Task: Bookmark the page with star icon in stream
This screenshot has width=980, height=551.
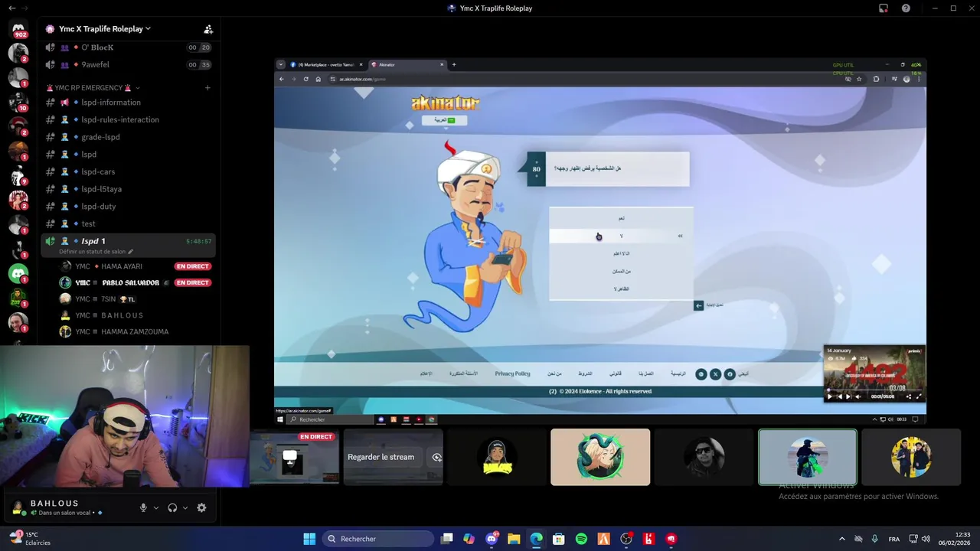Action: pos(859,79)
